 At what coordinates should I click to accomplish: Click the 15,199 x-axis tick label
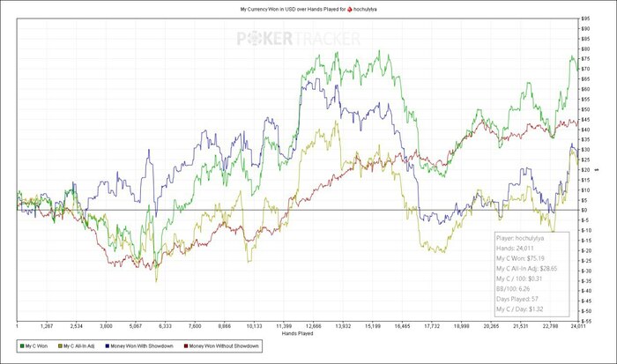(x=373, y=326)
